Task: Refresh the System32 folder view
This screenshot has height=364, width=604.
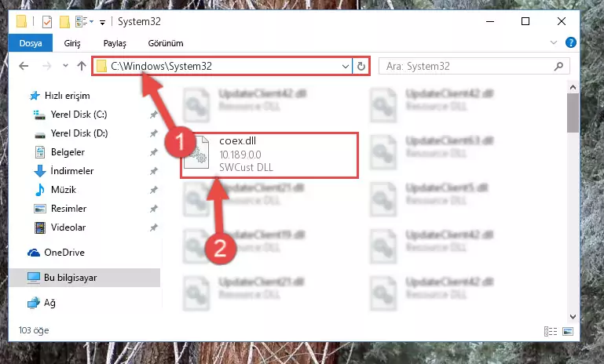Action: tap(361, 66)
